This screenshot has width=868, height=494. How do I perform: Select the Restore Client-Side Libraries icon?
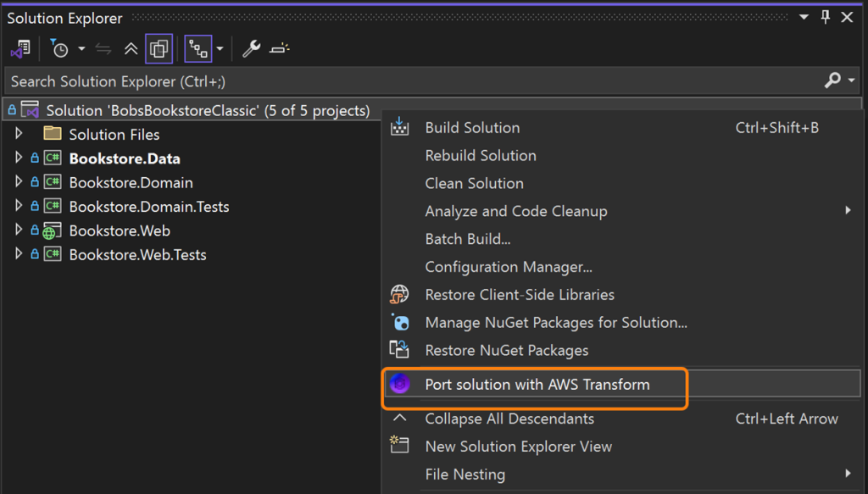(x=399, y=295)
